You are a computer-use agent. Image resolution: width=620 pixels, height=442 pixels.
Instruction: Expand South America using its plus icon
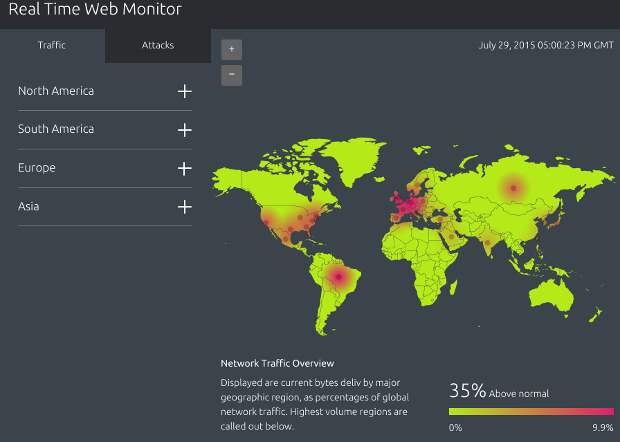tap(184, 130)
